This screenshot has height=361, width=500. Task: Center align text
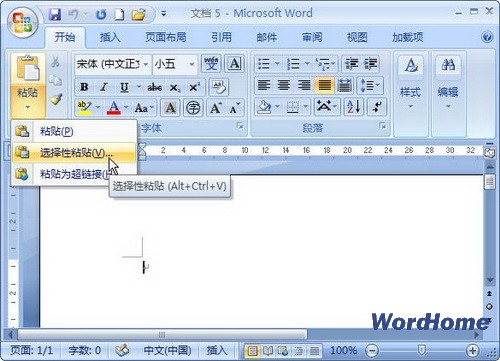coord(284,85)
